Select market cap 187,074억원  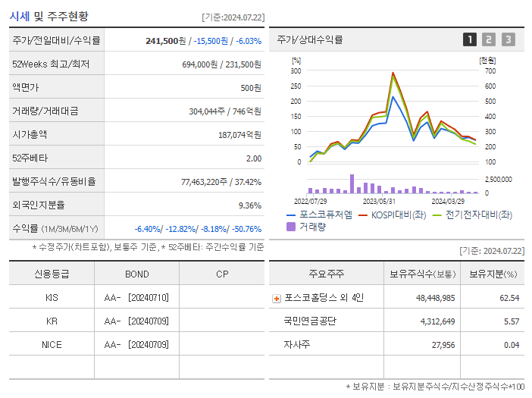coord(240,135)
